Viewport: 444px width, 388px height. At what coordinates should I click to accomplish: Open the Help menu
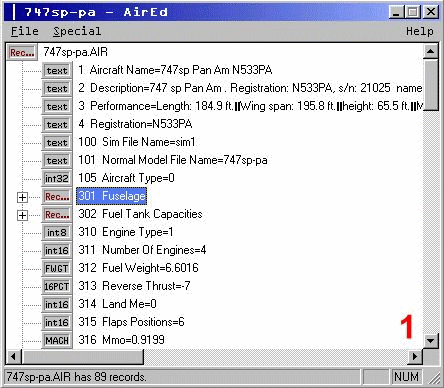coord(419,31)
